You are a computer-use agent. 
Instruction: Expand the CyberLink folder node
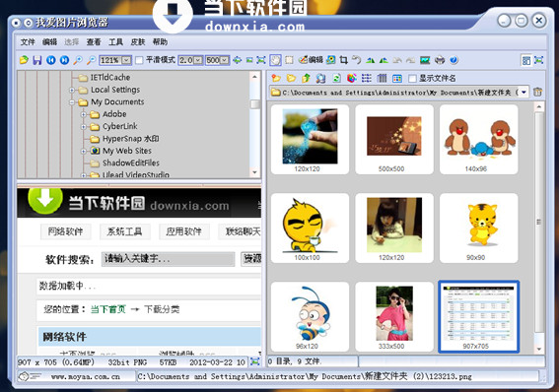(84, 126)
